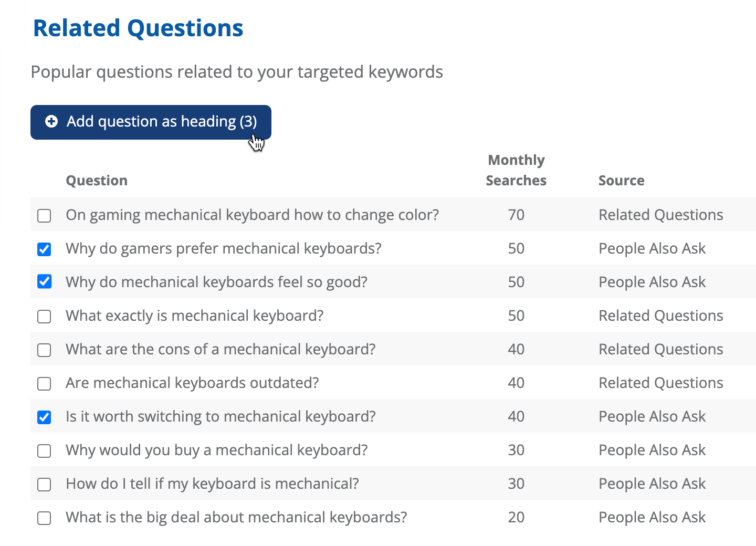Uncheck 'Why do gamers prefer mechanical keyboards?'
The image size is (756, 546).
tap(45, 249)
